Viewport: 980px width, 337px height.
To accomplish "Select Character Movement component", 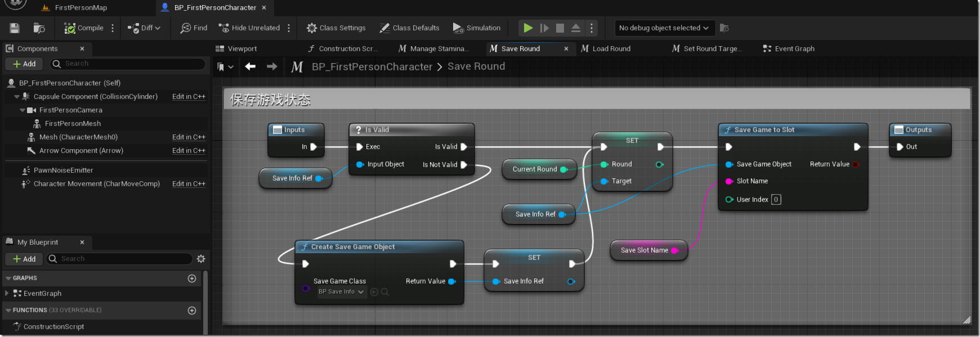I will click(97, 184).
